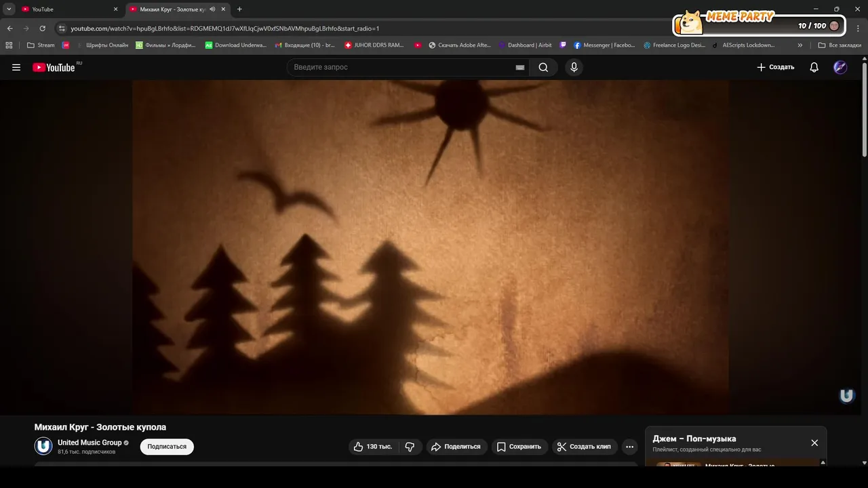868x488 pixels.
Task: Open the Все закладки folder
Action: [839, 45]
